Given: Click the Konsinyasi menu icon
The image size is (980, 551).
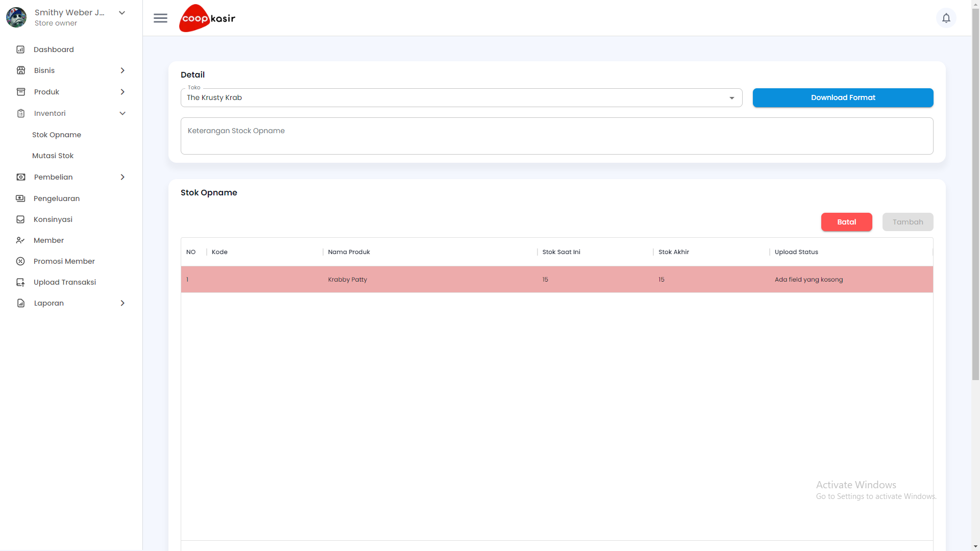Looking at the screenshot, I should click(20, 219).
